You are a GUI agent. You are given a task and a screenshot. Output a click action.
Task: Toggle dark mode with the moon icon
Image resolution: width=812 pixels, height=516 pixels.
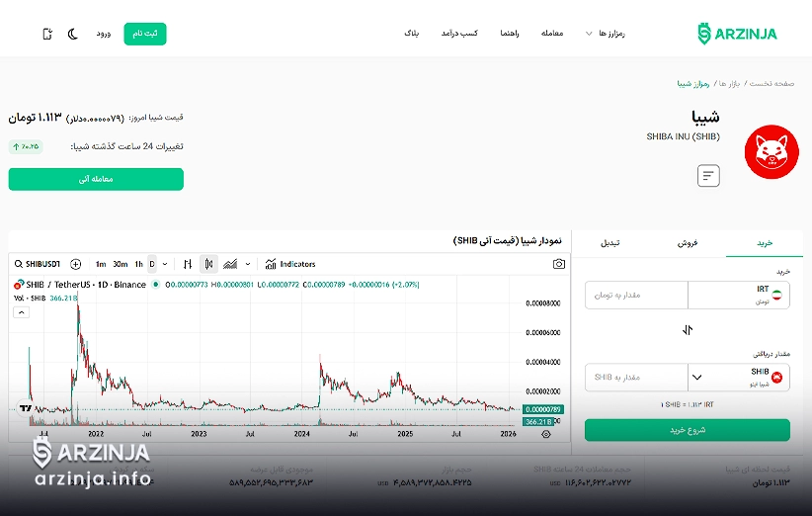(73, 34)
